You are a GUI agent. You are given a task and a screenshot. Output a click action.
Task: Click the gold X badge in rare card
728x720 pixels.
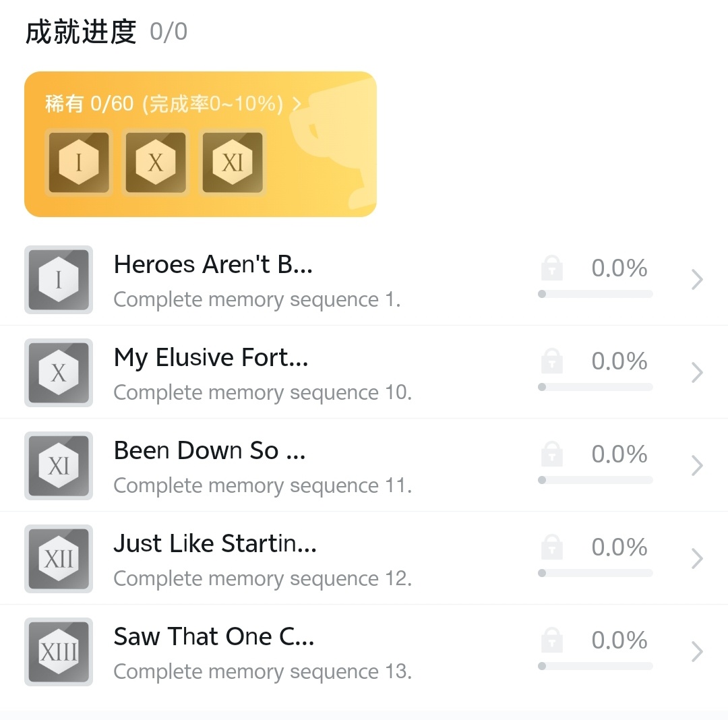[156, 162]
